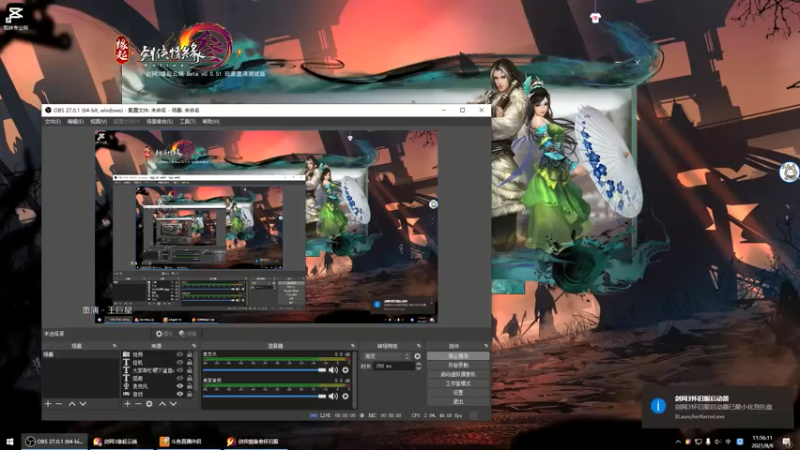This screenshot has height=450, width=800.
Task: Click the shirt icon on the game launcher
Action: (595, 18)
